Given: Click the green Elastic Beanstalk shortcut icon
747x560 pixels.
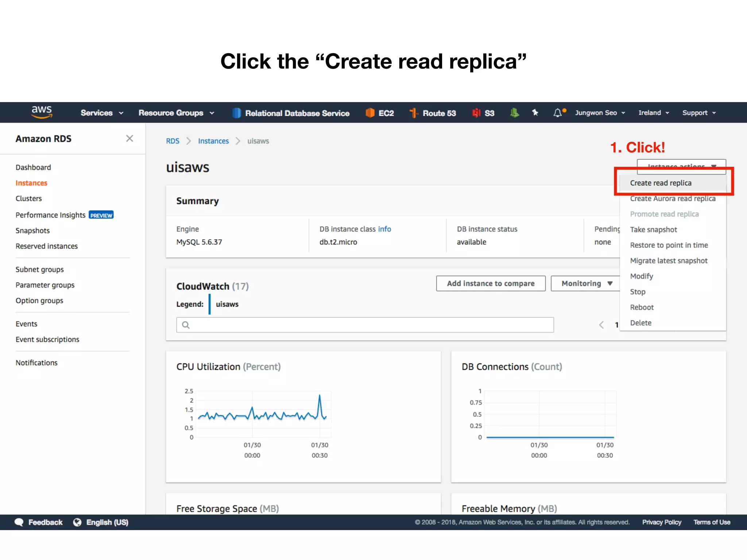Looking at the screenshot, I should coord(514,113).
